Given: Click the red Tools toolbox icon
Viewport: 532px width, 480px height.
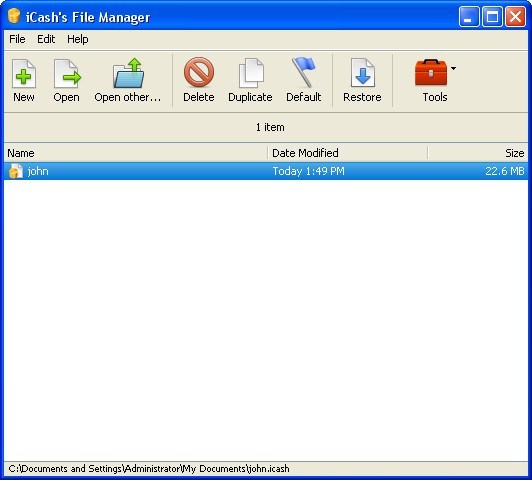Looking at the screenshot, I should (x=431, y=72).
